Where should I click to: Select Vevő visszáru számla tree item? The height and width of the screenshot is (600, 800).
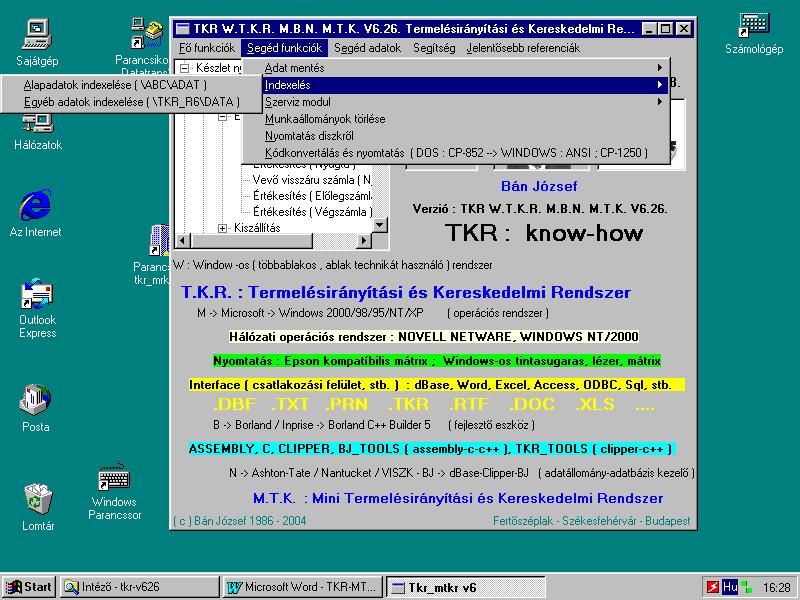[312, 180]
